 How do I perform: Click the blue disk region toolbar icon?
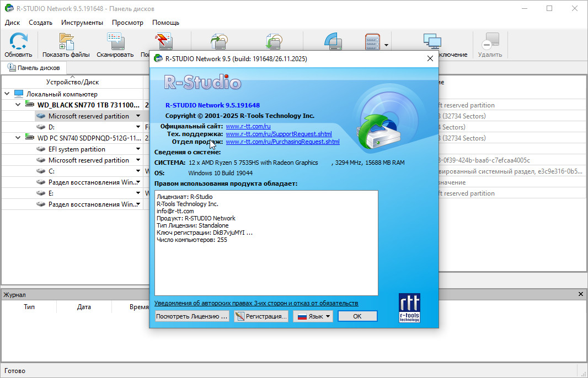[x=334, y=42]
